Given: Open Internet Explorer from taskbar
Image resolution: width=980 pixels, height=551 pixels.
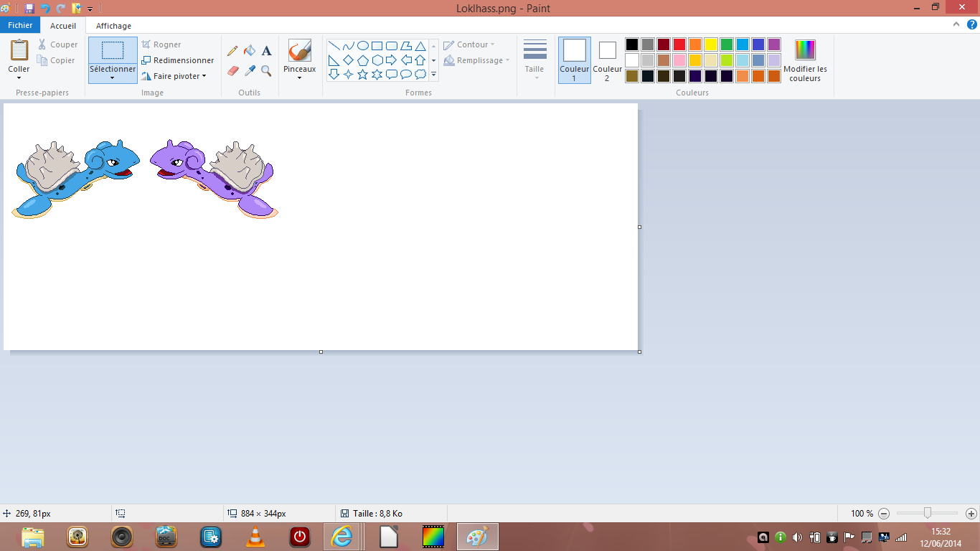Looking at the screenshot, I should point(342,537).
